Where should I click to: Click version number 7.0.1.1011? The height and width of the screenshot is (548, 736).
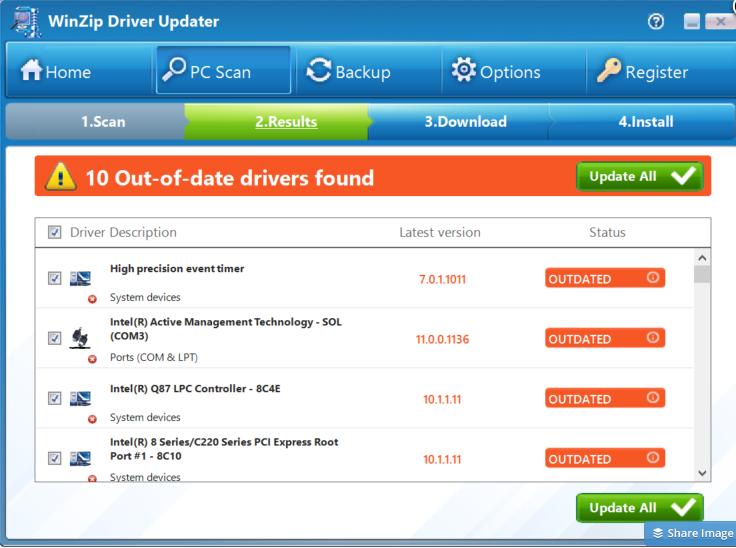coord(443,279)
